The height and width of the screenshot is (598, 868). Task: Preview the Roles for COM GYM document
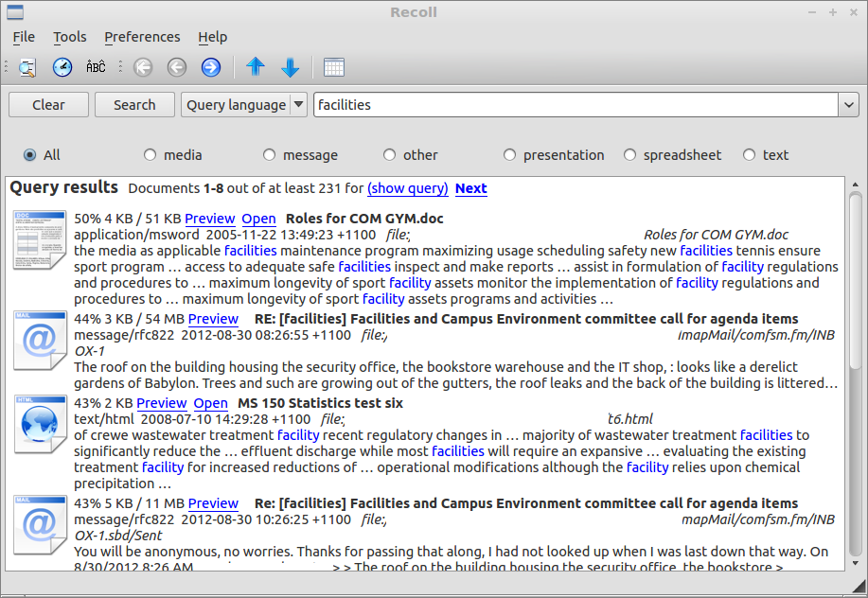coord(209,219)
